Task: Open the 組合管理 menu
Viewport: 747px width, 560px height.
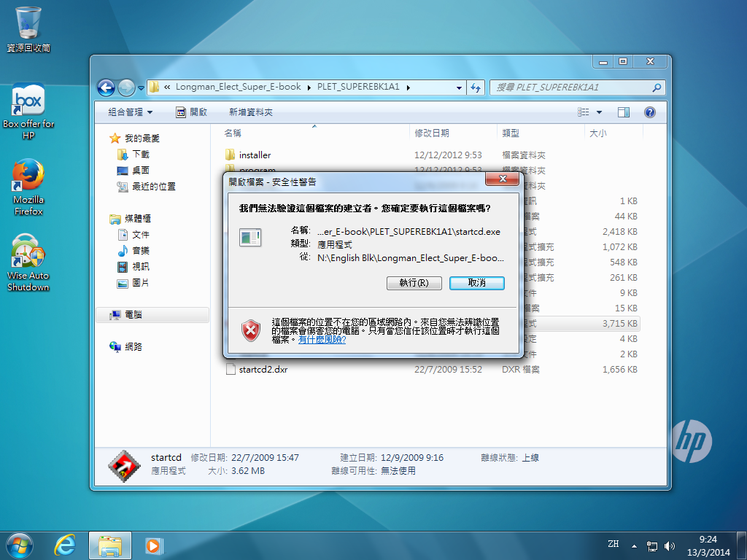Action: [x=130, y=112]
